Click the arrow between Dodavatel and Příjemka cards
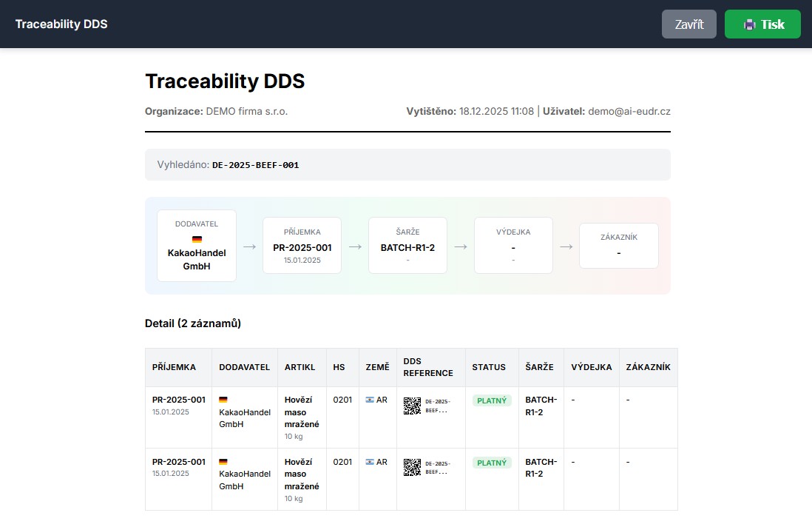The image size is (812, 527). point(250,246)
